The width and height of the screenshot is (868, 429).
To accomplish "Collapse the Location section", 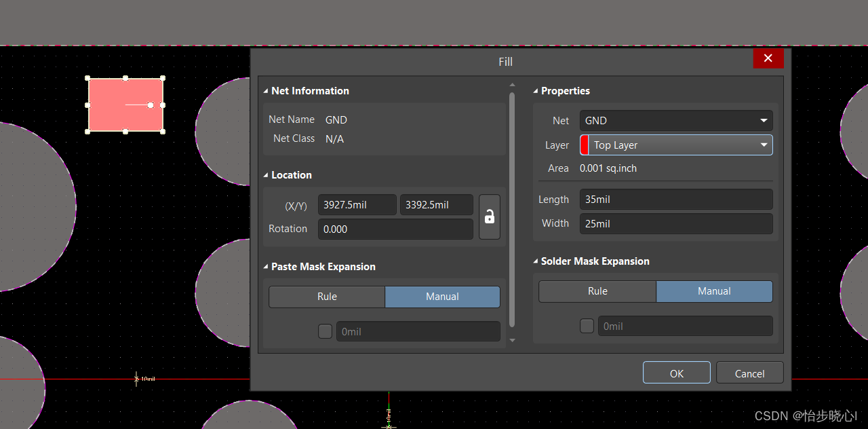I will [x=267, y=175].
